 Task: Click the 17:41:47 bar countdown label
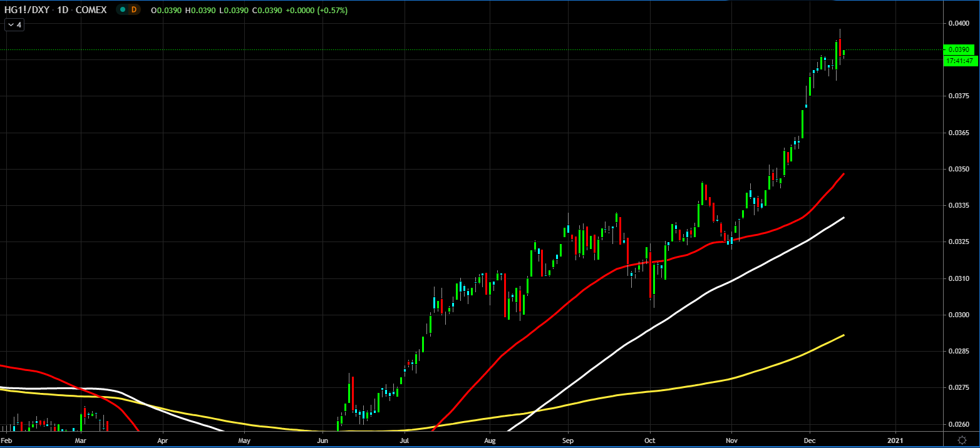click(x=959, y=61)
